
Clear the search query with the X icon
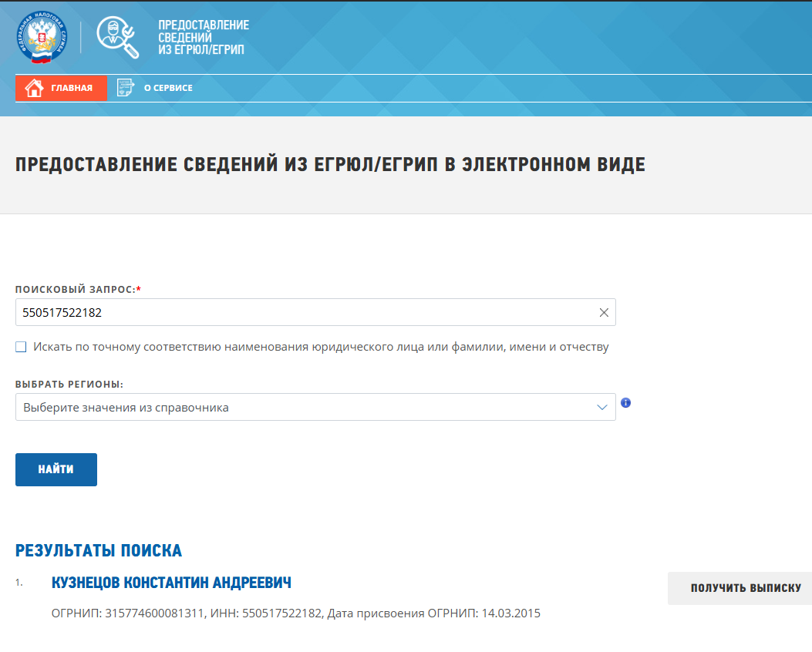604,313
